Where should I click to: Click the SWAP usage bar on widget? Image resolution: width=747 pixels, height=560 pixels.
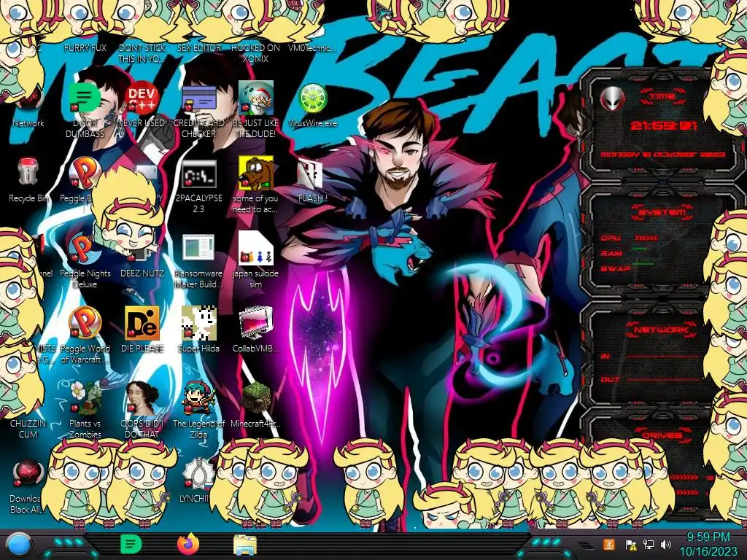pos(643,264)
